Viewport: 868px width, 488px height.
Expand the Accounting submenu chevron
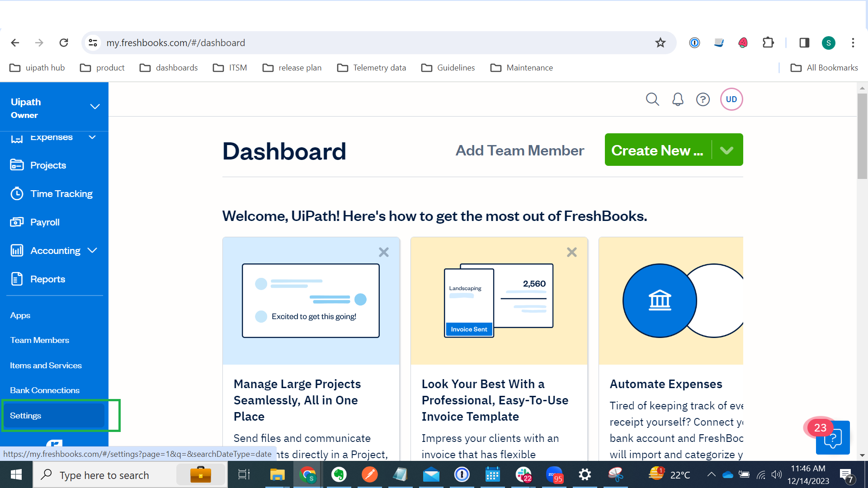tap(92, 250)
